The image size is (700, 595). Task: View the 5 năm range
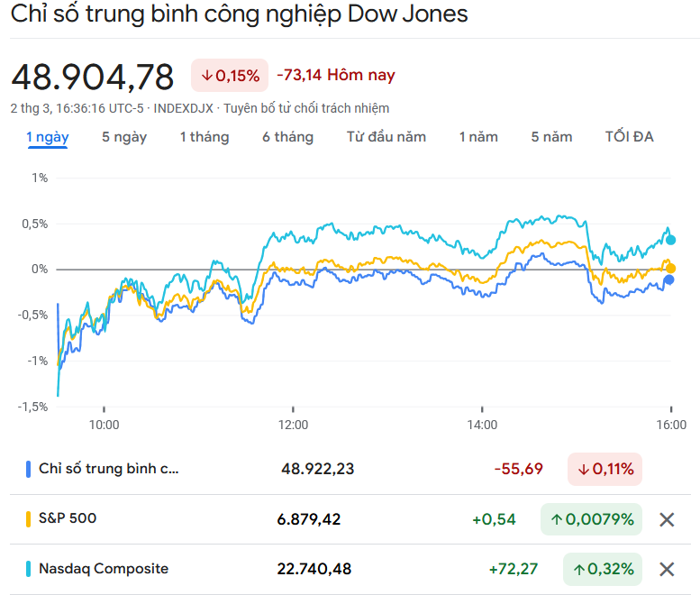pos(551,137)
